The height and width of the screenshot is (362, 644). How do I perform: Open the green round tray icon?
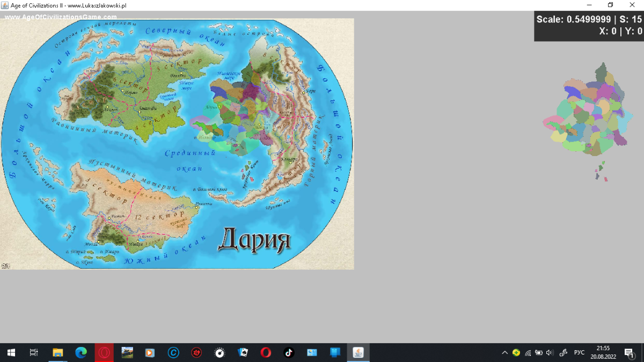click(516, 352)
